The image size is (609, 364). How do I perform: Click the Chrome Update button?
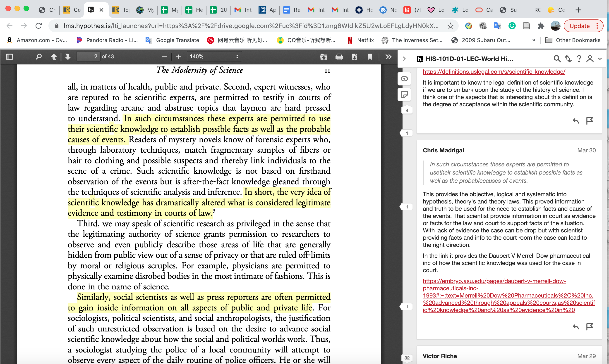580,26
